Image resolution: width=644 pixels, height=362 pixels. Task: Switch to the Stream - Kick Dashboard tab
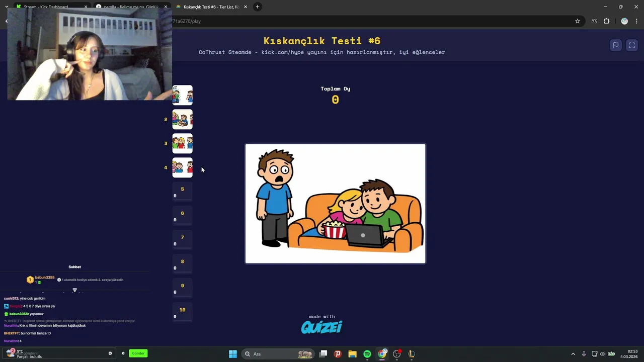point(46,7)
